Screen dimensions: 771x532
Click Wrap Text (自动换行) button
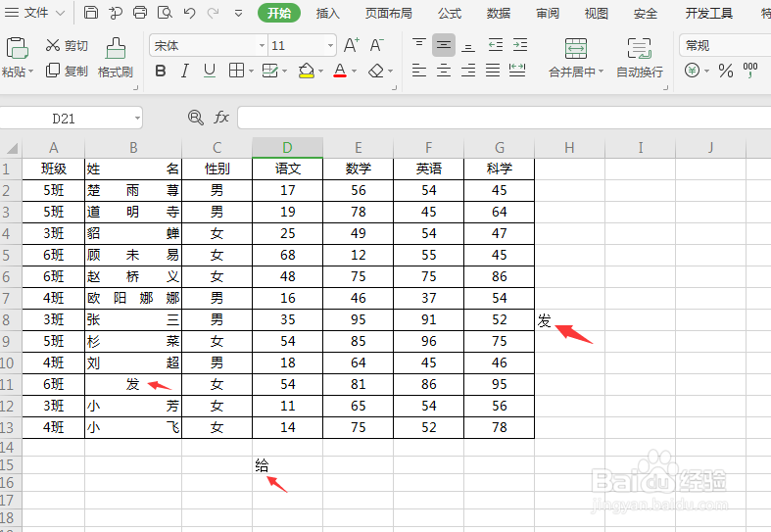(x=640, y=58)
